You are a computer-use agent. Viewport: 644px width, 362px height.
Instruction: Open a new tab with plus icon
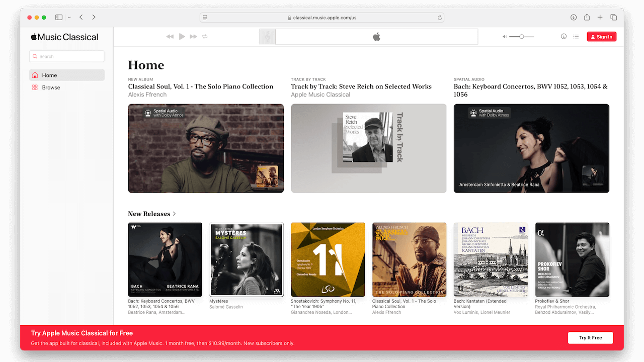[600, 17]
